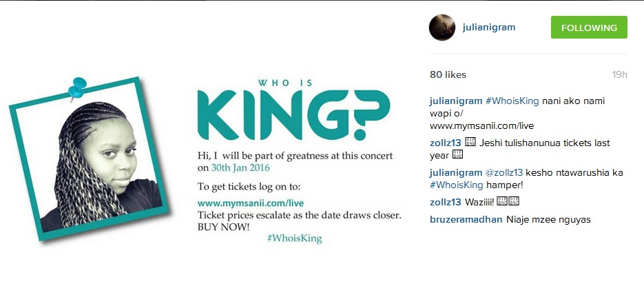Screen dimensions: 644x295
Task: Open zollz13 profile beside Waziiii comment
Action: [x=445, y=202]
